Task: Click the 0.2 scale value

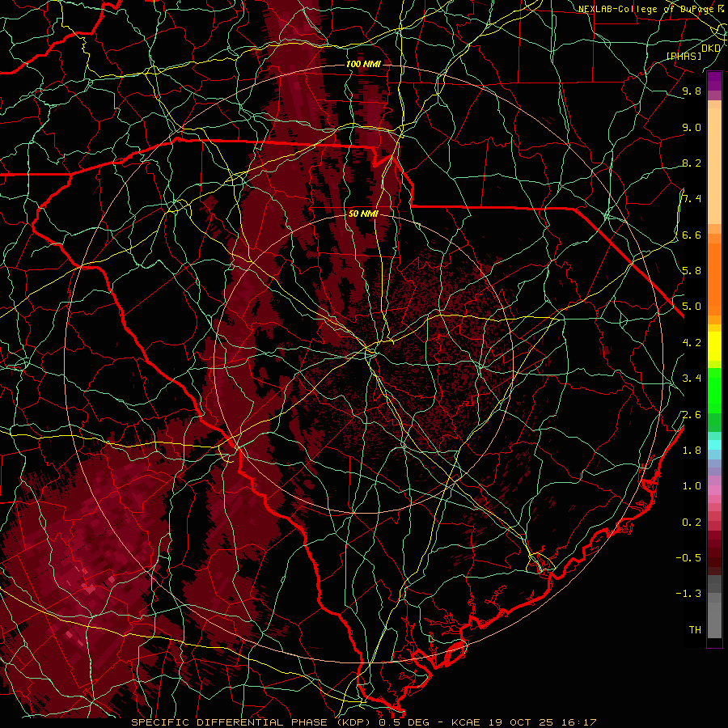Action: click(692, 523)
